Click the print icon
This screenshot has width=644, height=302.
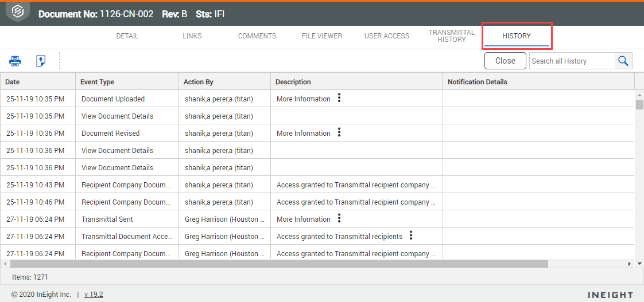tap(15, 61)
